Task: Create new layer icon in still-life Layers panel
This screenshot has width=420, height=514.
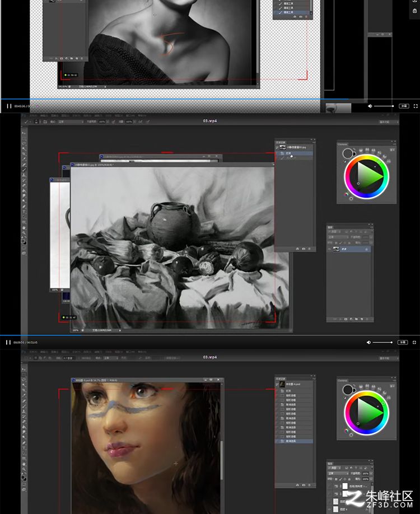Action: coord(362,319)
